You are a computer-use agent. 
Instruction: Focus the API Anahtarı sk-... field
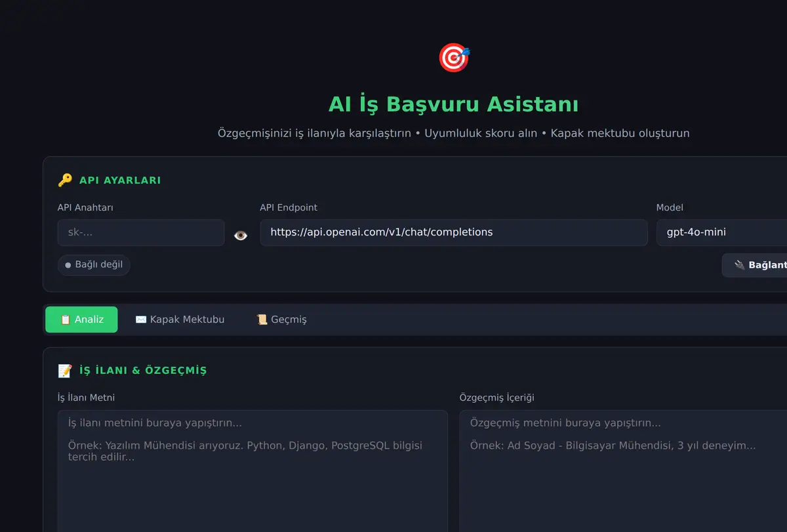[141, 232]
